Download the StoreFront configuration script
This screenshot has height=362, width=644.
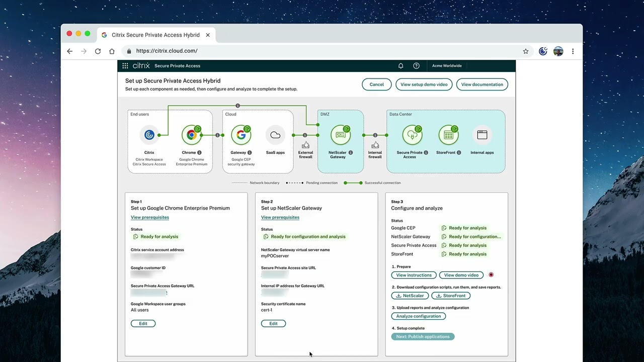click(451, 296)
